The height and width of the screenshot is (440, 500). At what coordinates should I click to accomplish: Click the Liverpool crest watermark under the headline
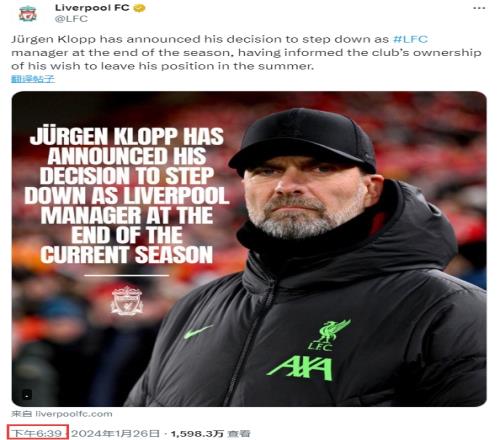tap(127, 301)
